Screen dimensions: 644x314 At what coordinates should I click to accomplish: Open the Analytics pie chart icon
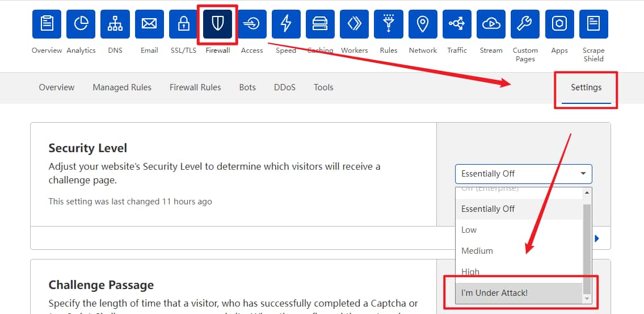tap(81, 24)
